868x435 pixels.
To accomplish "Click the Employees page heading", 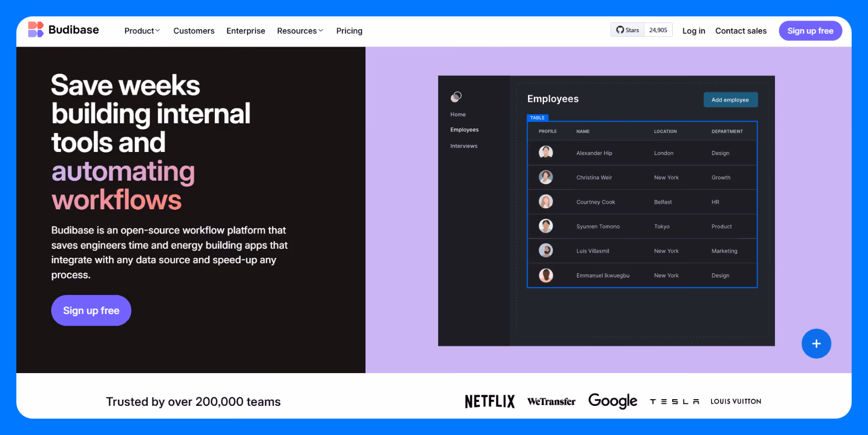I will tap(553, 99).
